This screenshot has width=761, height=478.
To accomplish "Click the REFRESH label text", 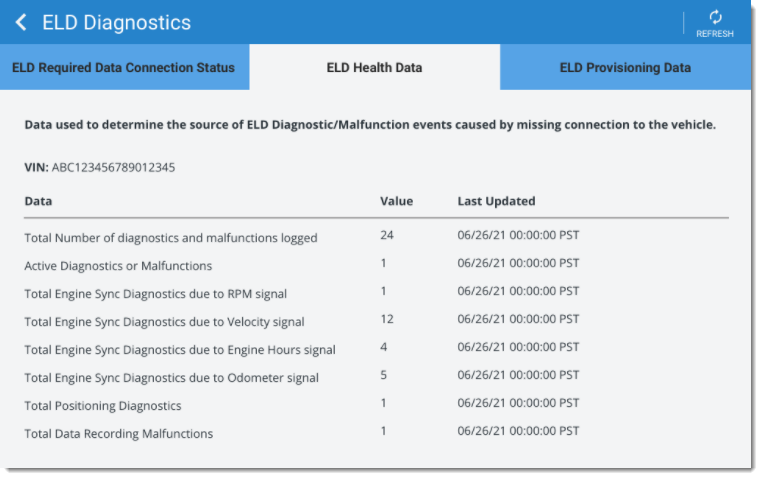I will 715,33.
